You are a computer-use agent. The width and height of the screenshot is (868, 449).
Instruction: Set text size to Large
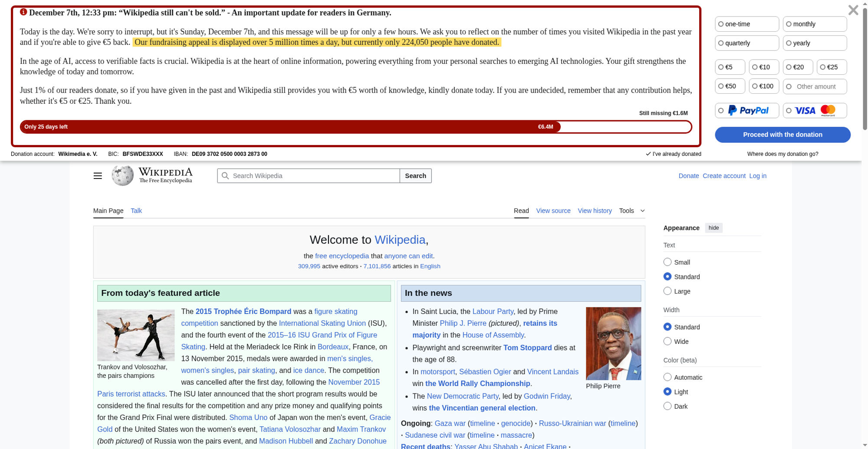point(667,291)
